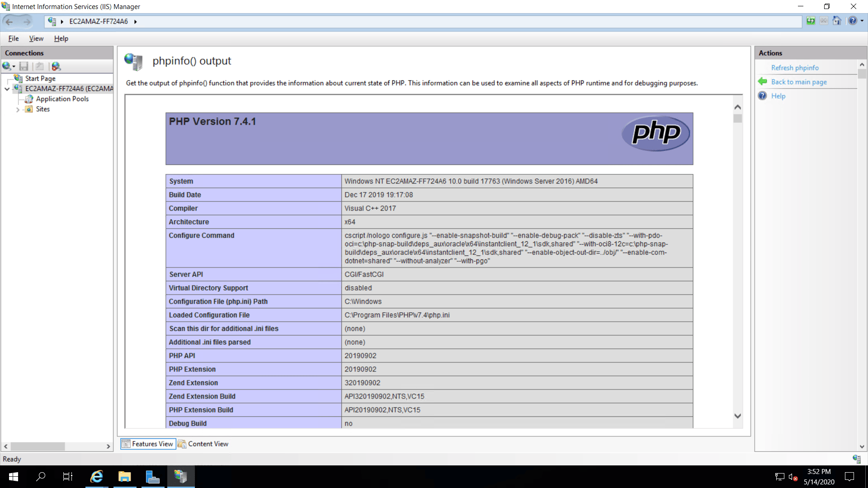Click the green refresh page icon

(811, 21)
